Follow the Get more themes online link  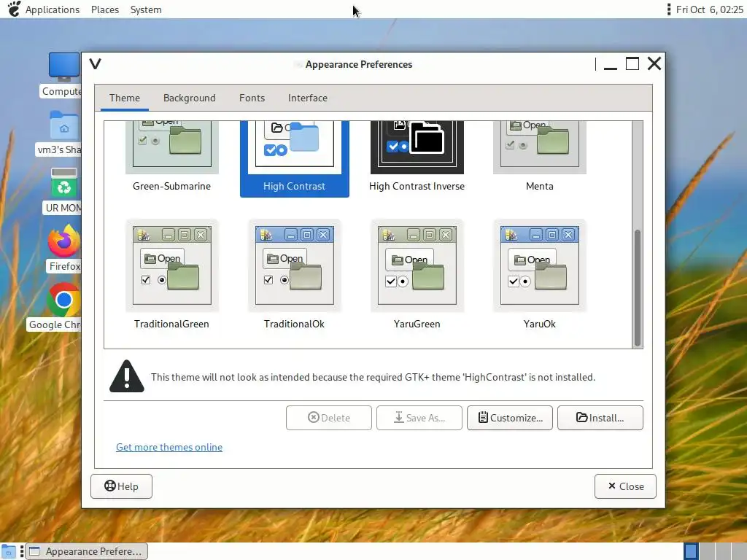pyautogui.click(x=169, y=447)
